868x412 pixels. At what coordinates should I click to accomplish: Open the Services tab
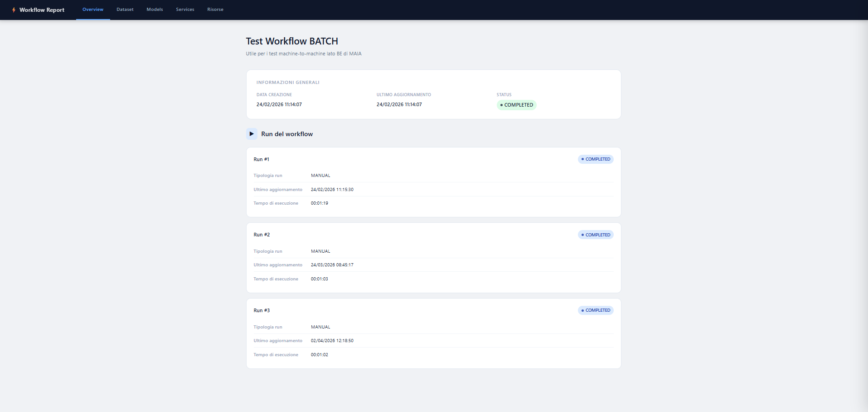pyautogui.click(x=185, y=10)
